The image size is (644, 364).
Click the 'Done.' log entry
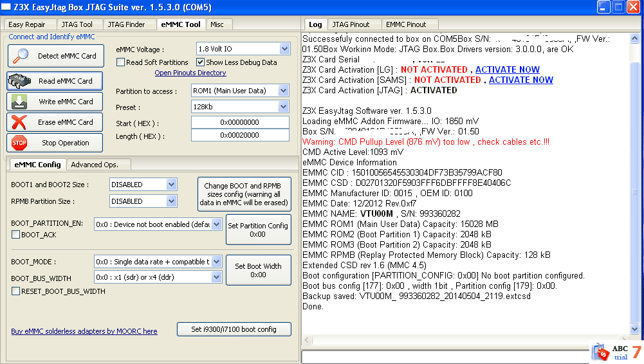[x=313, y=307]
